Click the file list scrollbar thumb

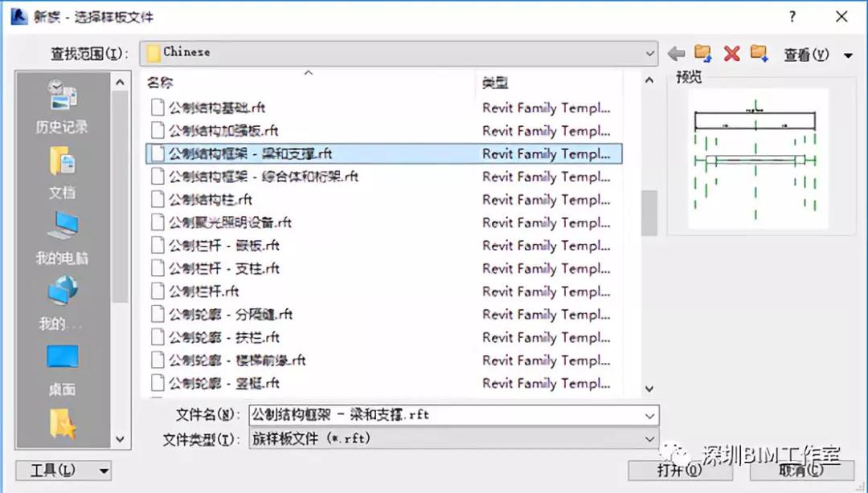tap(649, 213)
